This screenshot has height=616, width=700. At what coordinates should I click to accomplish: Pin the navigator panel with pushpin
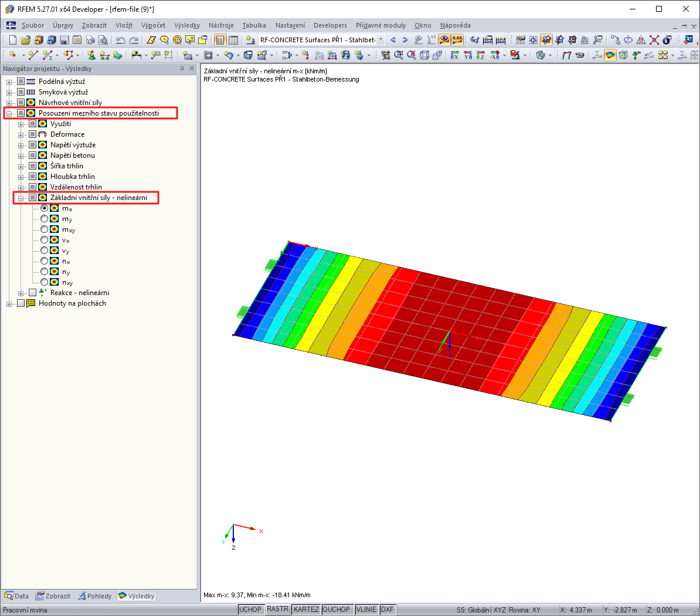[182, 68]
